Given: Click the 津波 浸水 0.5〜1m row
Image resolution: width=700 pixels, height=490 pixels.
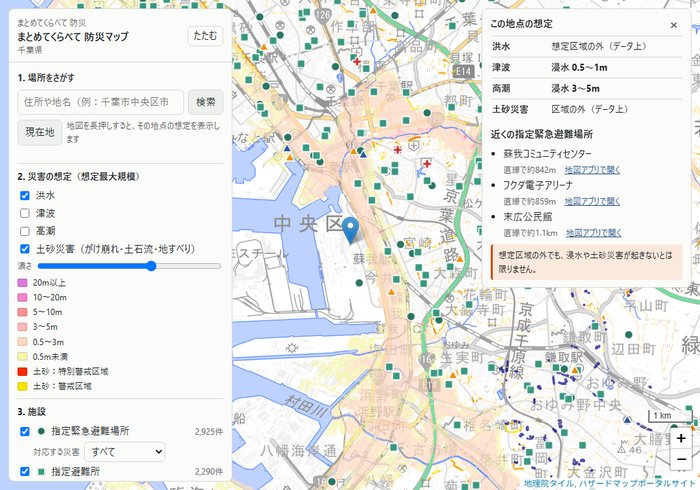Looking at the screenshot, I should [x=587, y=67].
